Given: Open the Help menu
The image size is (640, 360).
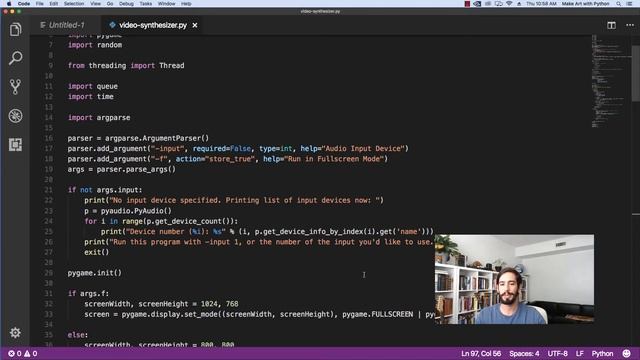Looking at the screenshot, I should coord(186,4).
